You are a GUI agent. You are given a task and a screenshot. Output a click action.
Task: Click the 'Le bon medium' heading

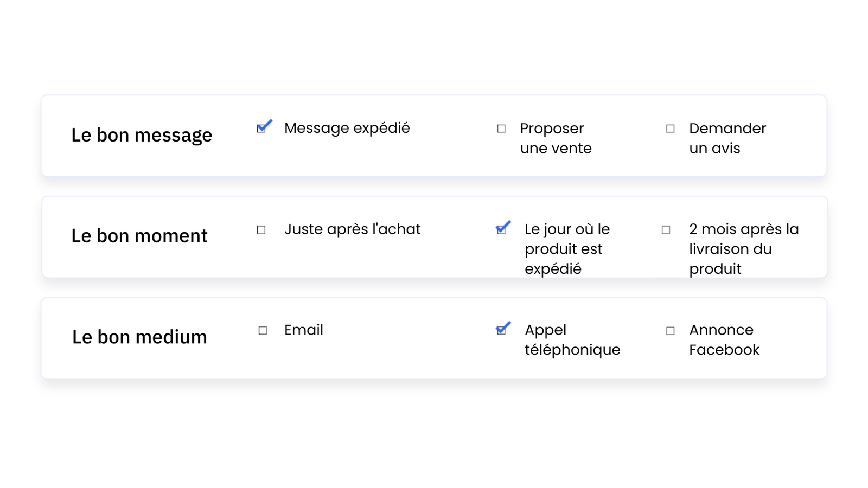(x=139, y=337)
